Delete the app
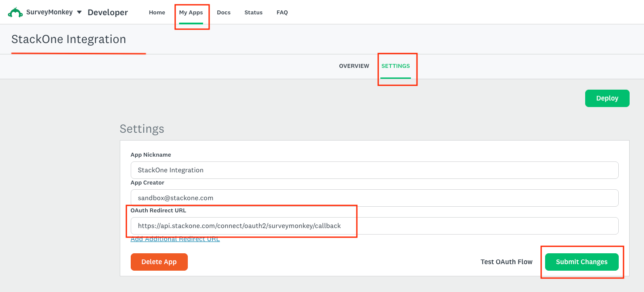The width and height of the screenshot is (644, 292). point(159,262)
